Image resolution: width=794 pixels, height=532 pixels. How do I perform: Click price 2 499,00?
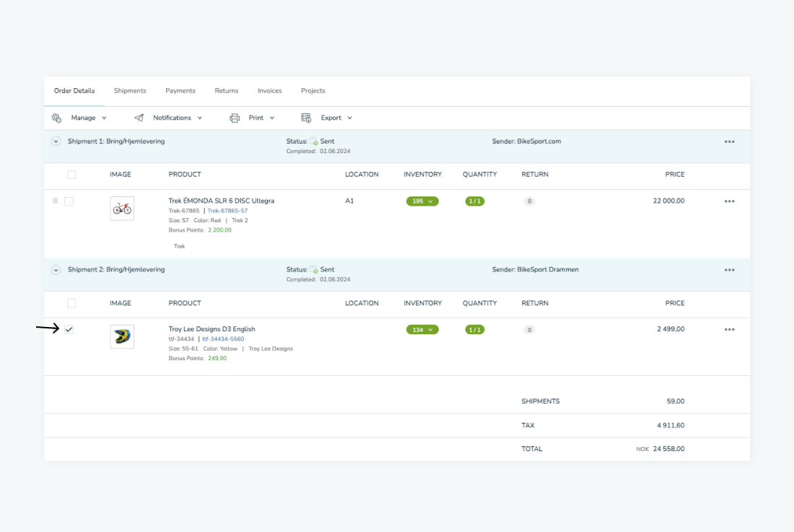671,329
